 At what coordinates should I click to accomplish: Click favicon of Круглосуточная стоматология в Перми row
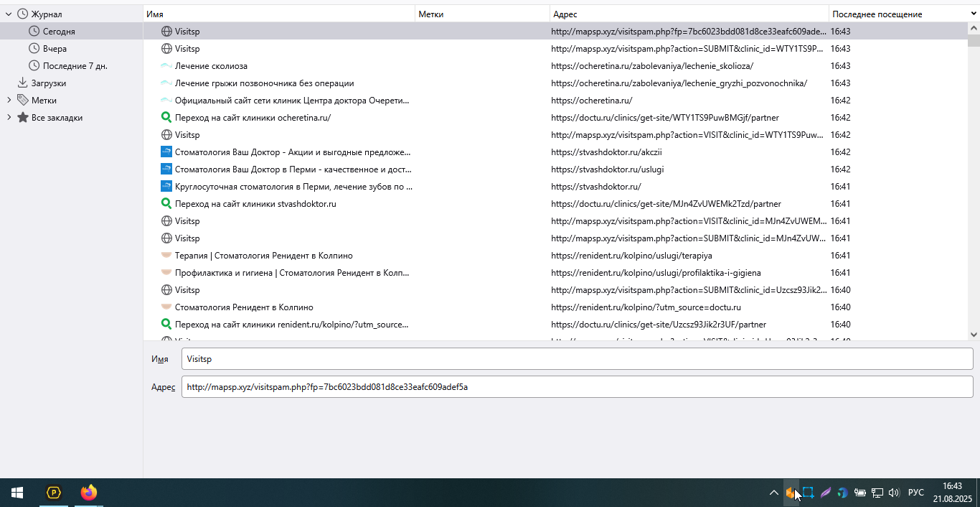[x=166, y=186]
